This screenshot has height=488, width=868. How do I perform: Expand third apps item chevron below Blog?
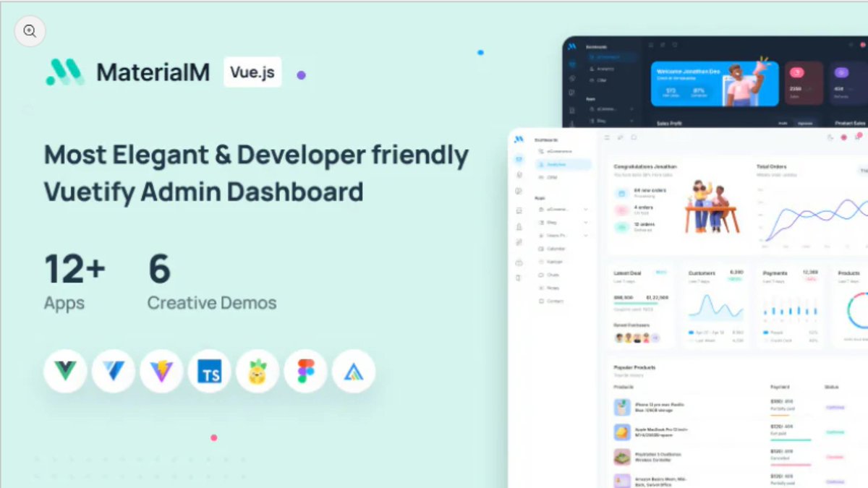point(585,236)
